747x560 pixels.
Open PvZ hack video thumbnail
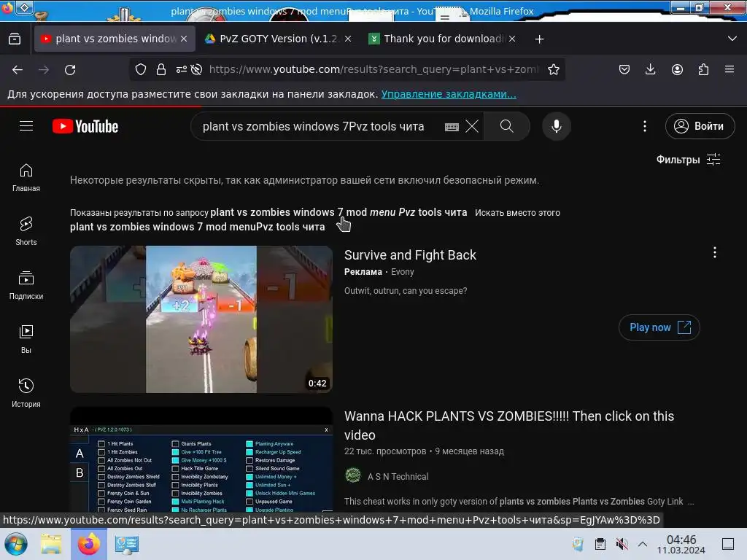click(x=201, y=459)
